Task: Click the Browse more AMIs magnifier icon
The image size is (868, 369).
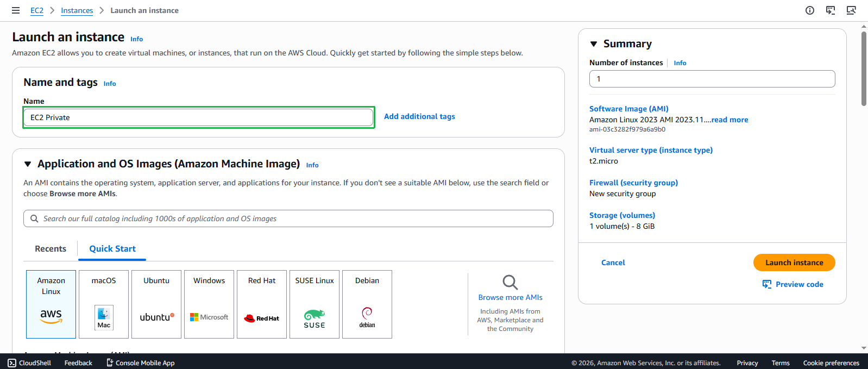Action: tap(510, 282)
